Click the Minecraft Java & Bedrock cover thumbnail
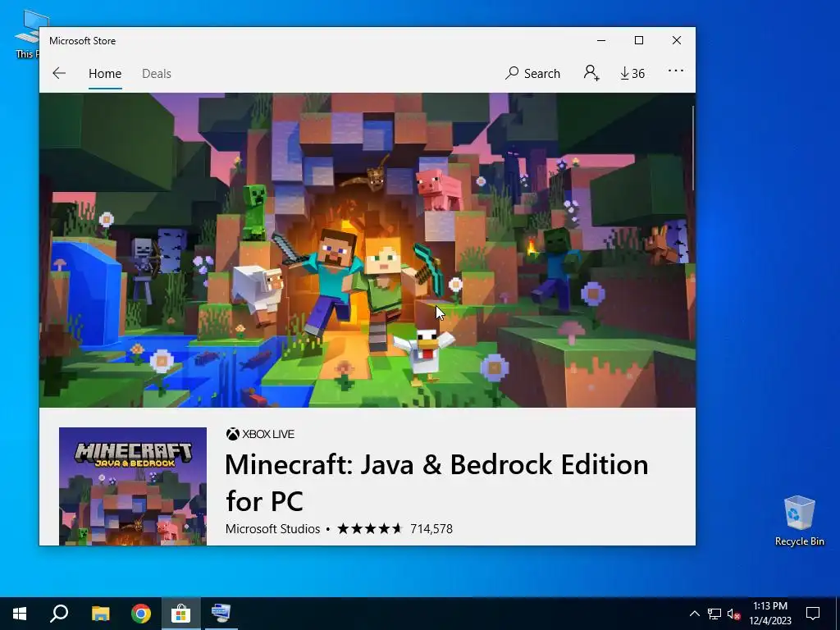This screenshot has height=630, width=840. [133, 486]
